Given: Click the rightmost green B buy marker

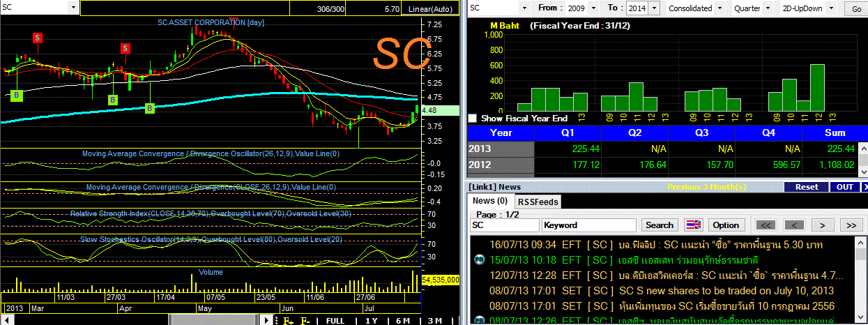Looking at the screenshot, I should (150, 108).
